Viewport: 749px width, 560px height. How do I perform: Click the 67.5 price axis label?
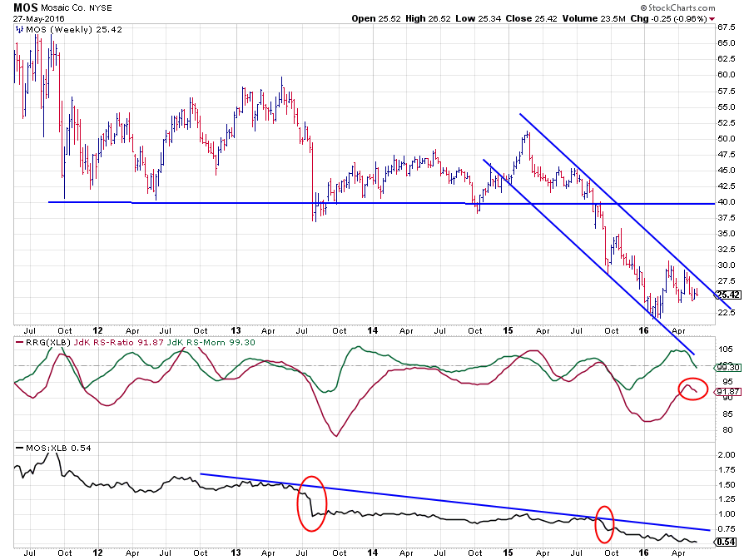[726, 27]
